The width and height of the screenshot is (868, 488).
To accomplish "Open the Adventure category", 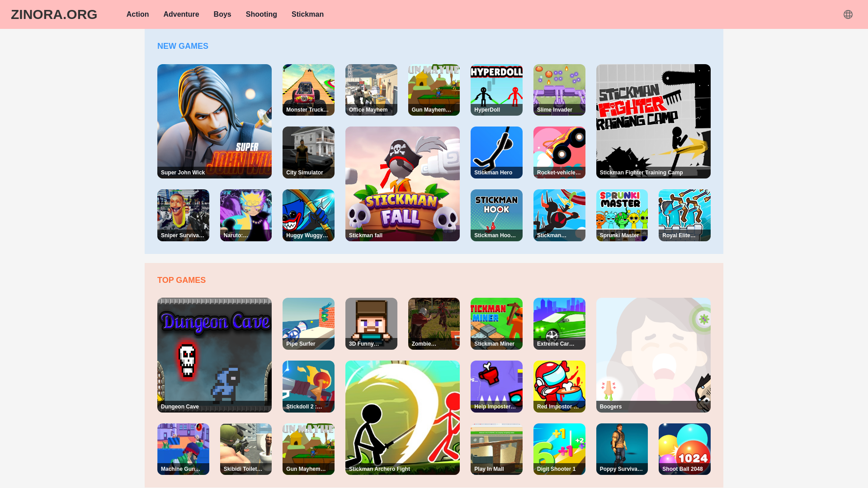I will point(181,14).
